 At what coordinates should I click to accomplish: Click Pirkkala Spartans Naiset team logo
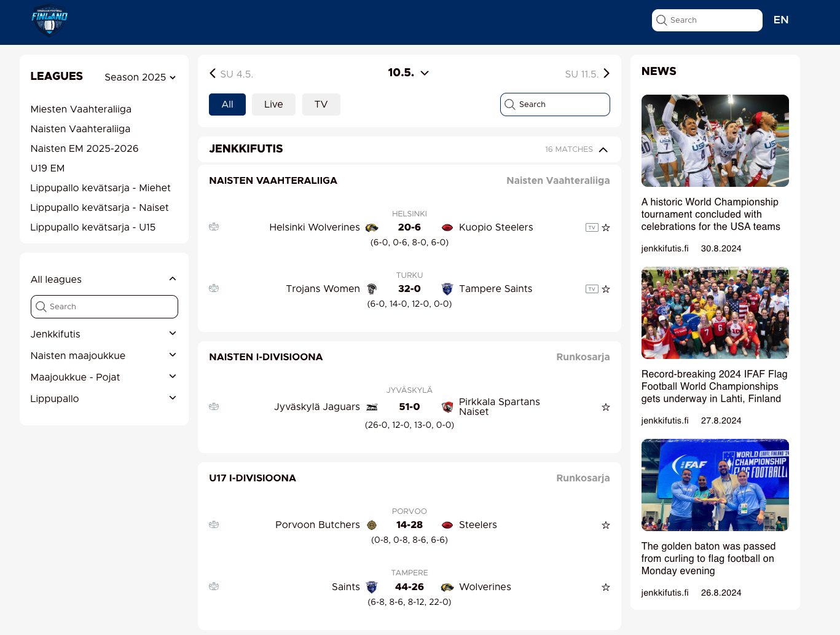coord(447,407)
